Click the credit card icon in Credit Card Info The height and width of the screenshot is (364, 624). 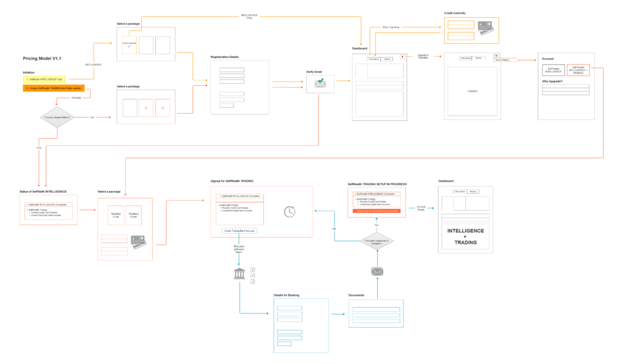pyautogui.click(x=485, y=28)
